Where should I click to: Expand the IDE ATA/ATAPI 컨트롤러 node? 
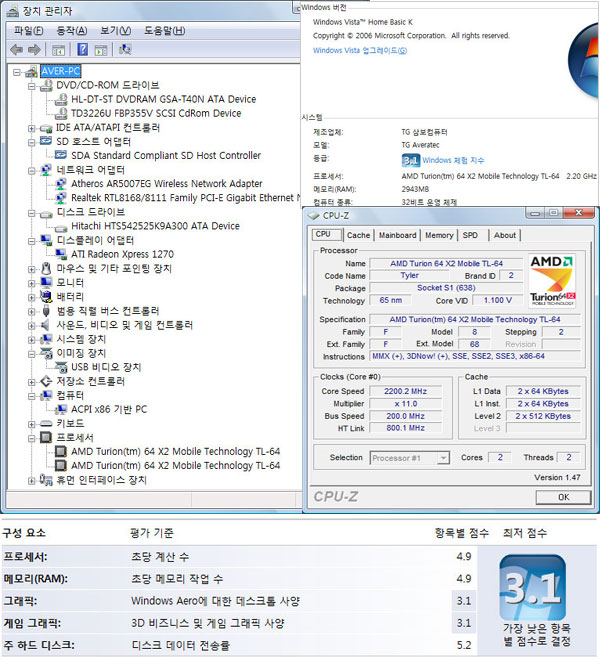tap(31, 128)
